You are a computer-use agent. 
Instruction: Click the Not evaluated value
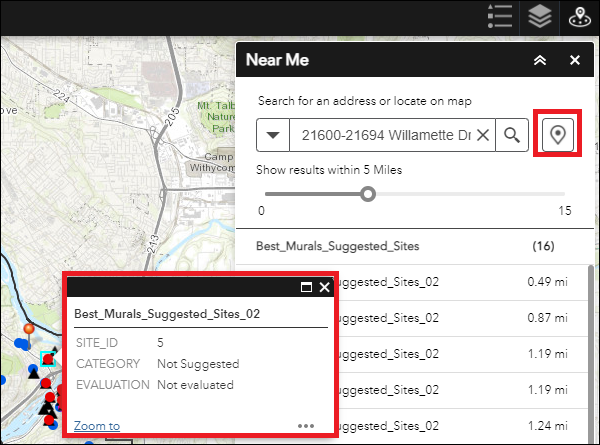coord(196,385)
